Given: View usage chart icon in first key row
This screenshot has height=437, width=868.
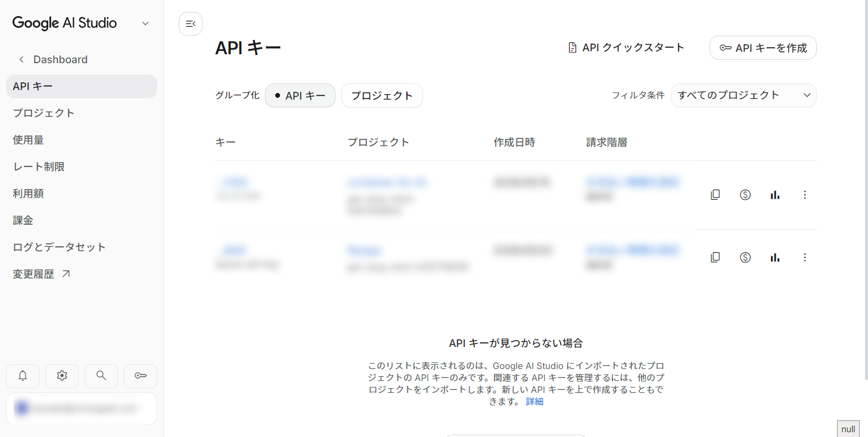Looking at the screenshot, I should [x=775, y=194].
